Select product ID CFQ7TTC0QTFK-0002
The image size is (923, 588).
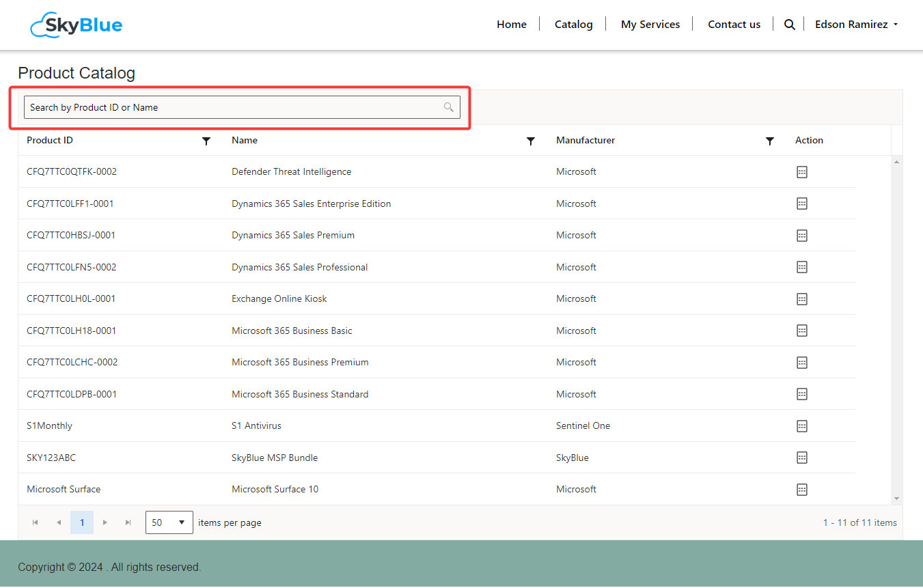point(72,172)
